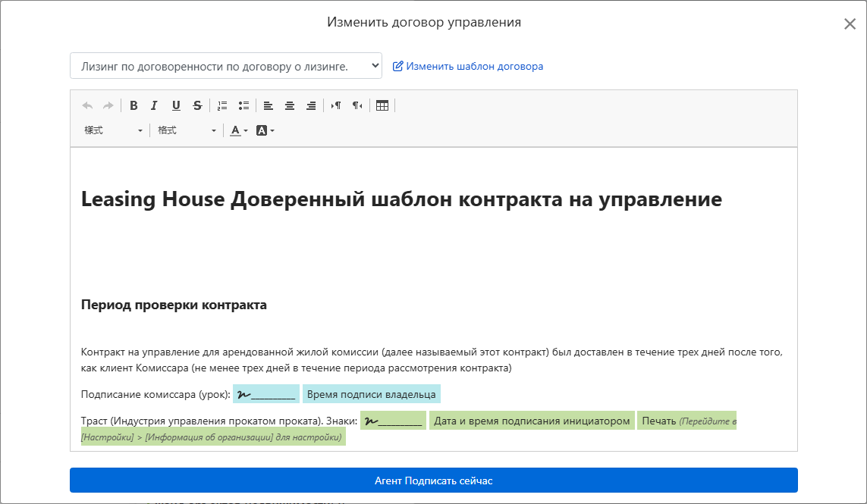Viewport: 867px width, 504px height.
Task: Toggle underline formatting
Action: (176, 105)
